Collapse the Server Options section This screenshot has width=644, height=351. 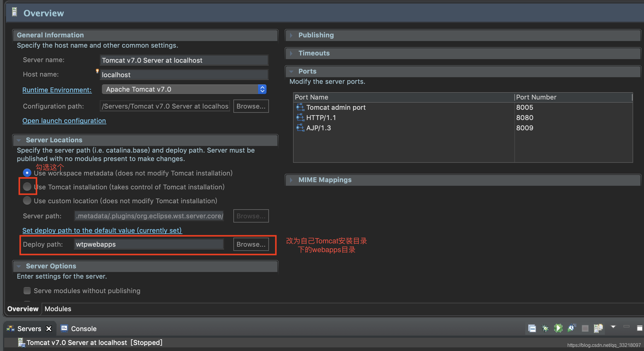tap(19, 266)
